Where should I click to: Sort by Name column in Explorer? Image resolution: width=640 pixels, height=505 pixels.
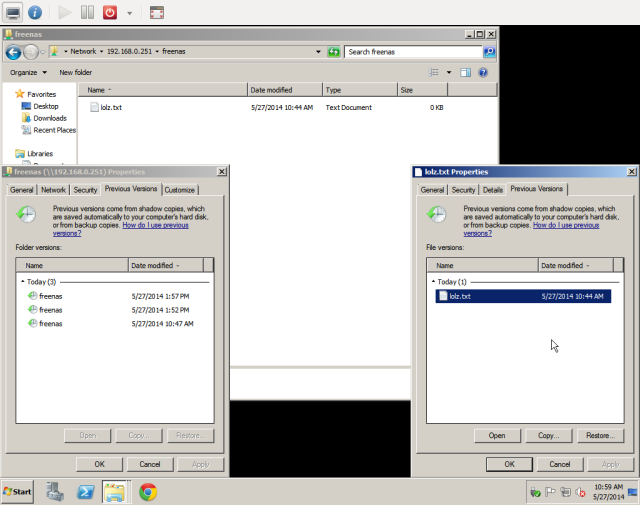[163, 90]
